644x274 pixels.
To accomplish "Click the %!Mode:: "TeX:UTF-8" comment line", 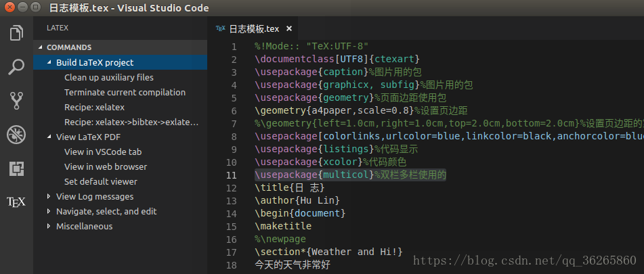I will tap(312, 47).
